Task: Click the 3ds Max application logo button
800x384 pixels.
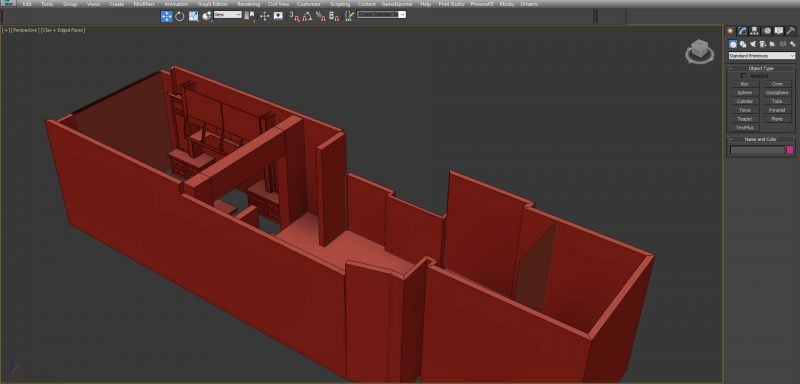Action: click(x=8, y=3)
